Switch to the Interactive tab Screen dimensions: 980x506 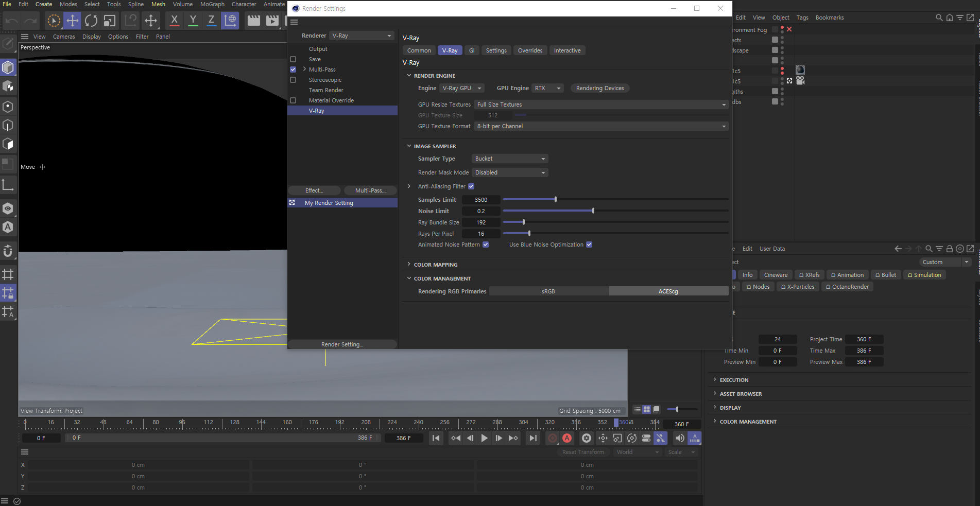coord(567,50)
